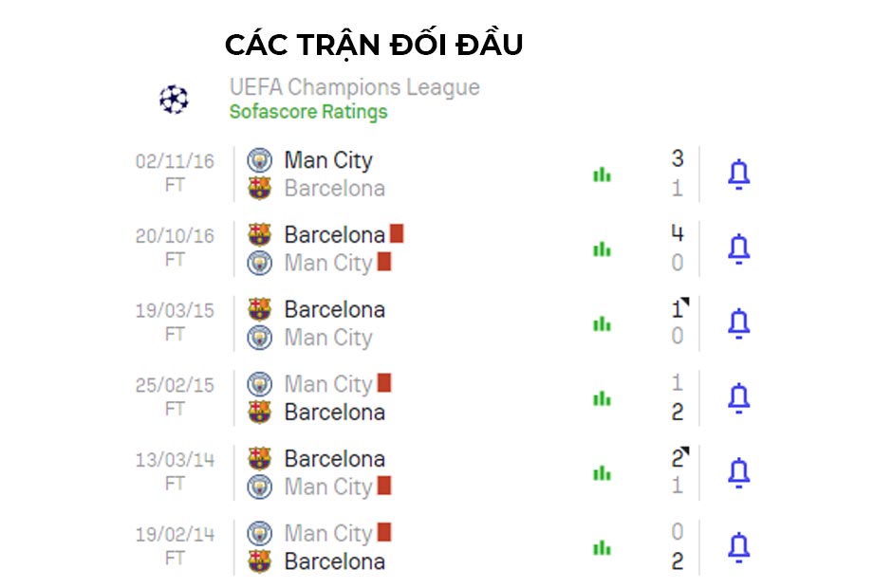Image resolution: width=892 pixels, height=588 pixels.
Task: Click the Sofascore Ratings link
Action: point(308,112)
